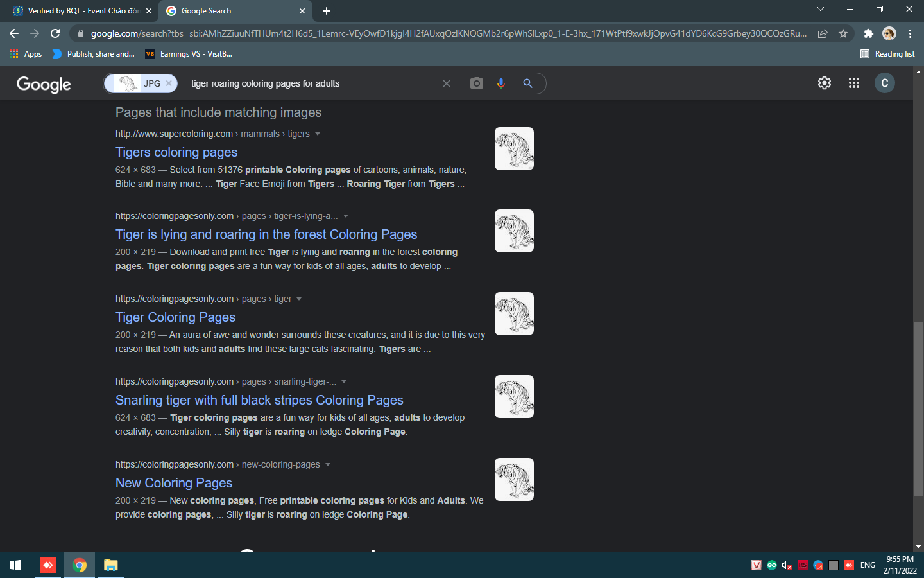Screen dimensions: 924x578
Task: Open the Chrome extensions puzzle icon
Action: [x=868, y=33]
